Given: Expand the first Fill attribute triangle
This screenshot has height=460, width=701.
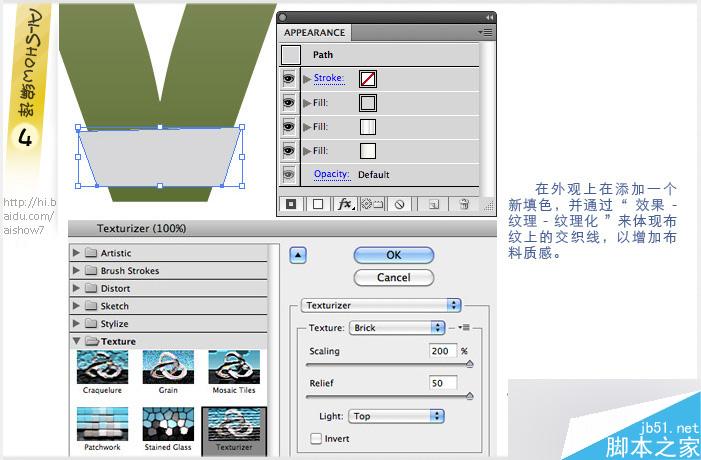Looking at the screenshot, I should click(307, 103).
